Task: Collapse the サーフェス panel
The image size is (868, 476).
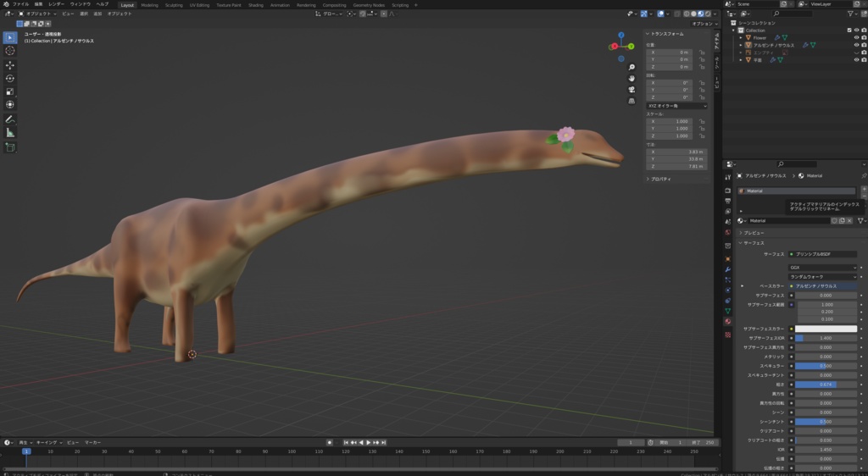Action: [752, 243]
